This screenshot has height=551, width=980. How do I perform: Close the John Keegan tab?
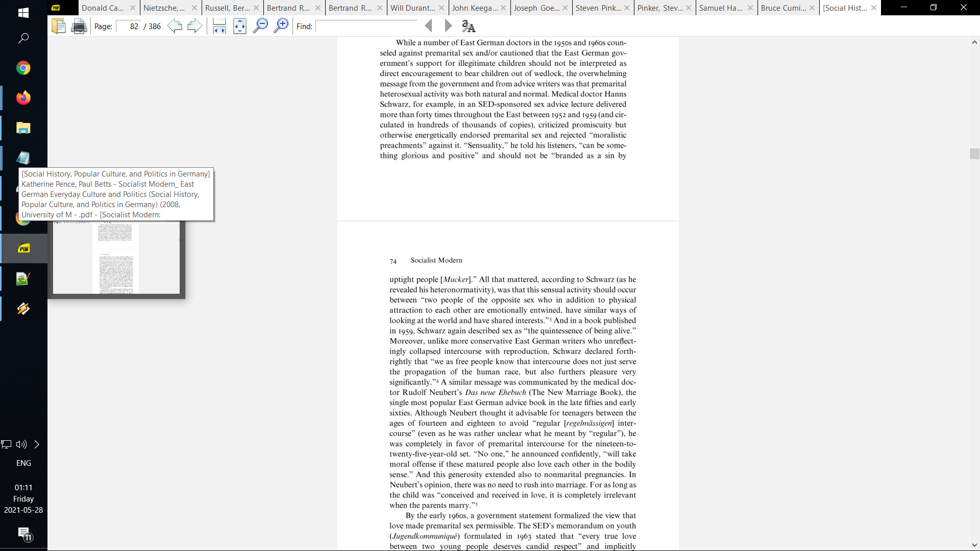click(504, 8)
